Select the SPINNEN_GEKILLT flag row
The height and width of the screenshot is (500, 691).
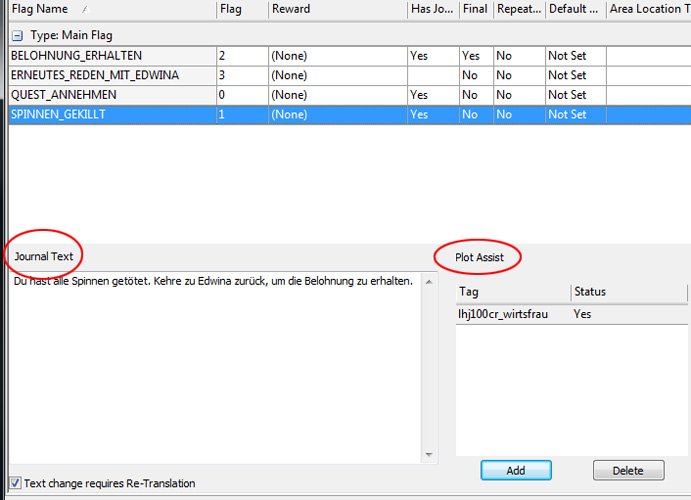click(x=58, y=114)
